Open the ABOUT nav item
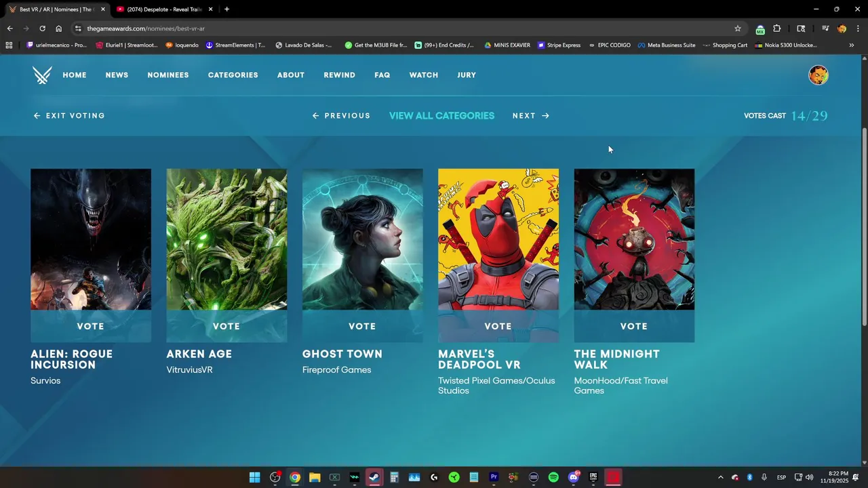Viewport: 868px width, 488px height. (x=291, y=75)
